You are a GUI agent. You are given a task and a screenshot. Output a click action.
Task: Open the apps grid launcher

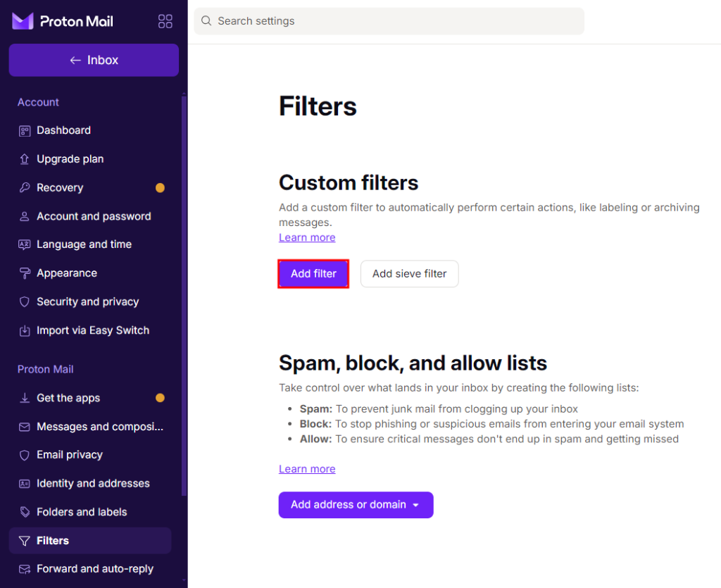pyautogui.click(x=165, y=21)
